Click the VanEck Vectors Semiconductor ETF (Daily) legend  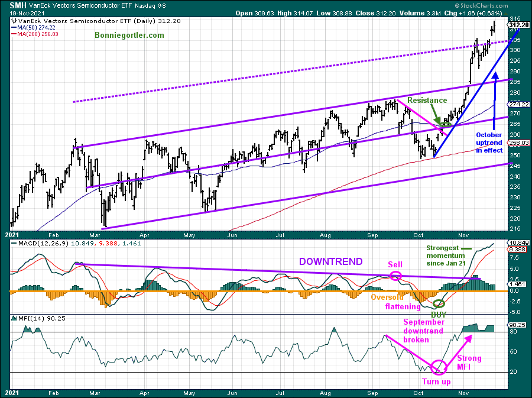point(99,21)
